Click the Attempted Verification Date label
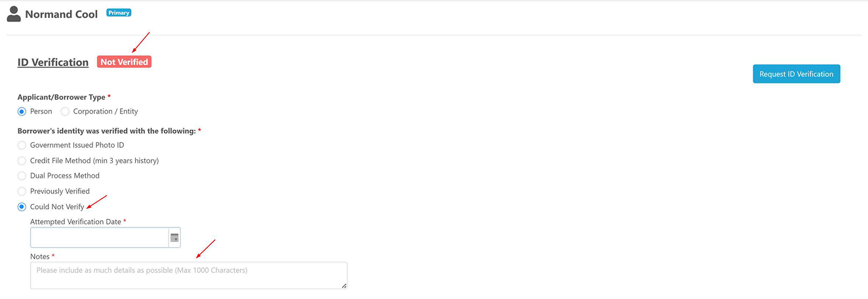The image size is (868, 299). tap(75, 222)
